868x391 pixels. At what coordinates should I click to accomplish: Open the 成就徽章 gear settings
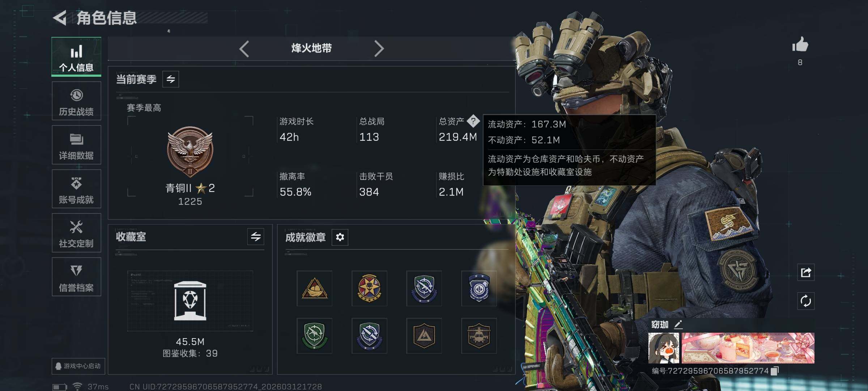click(340, 237)
